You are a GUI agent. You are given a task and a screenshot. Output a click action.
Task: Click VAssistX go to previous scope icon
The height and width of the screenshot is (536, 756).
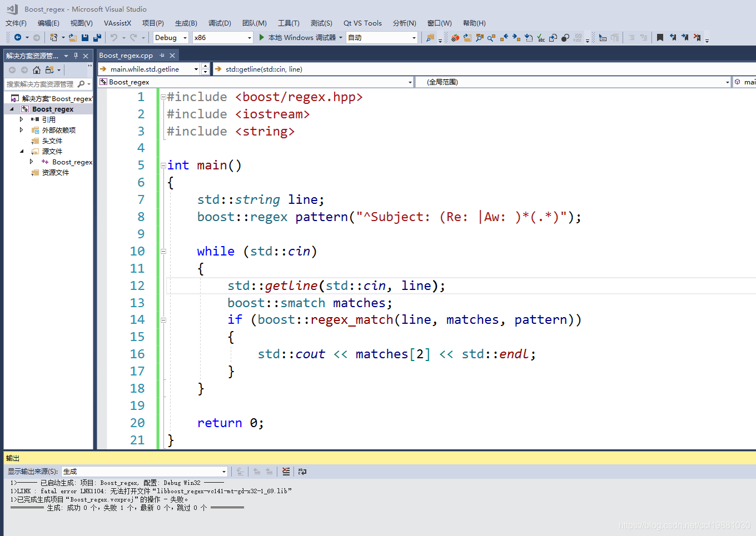coord(504,37)
